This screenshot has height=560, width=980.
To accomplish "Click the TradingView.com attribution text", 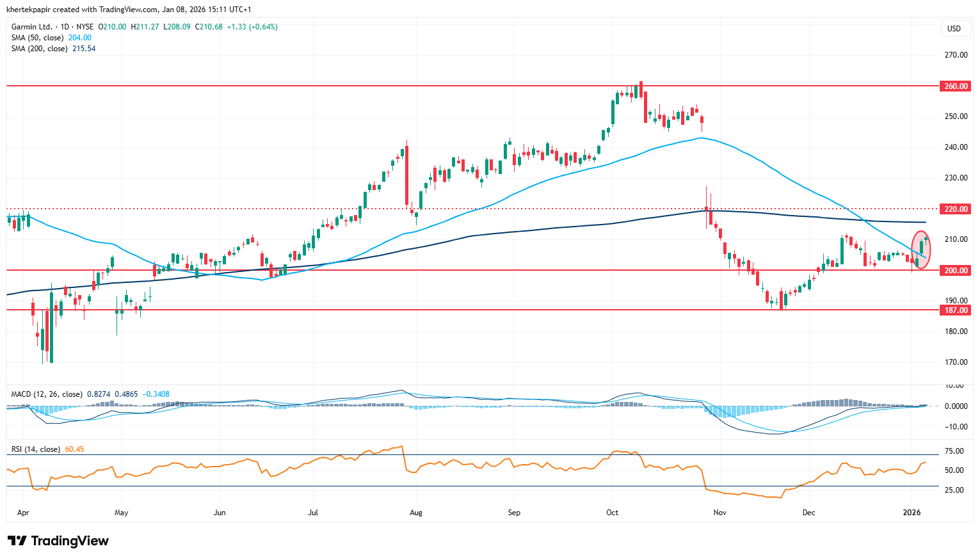I will [128, 10].
